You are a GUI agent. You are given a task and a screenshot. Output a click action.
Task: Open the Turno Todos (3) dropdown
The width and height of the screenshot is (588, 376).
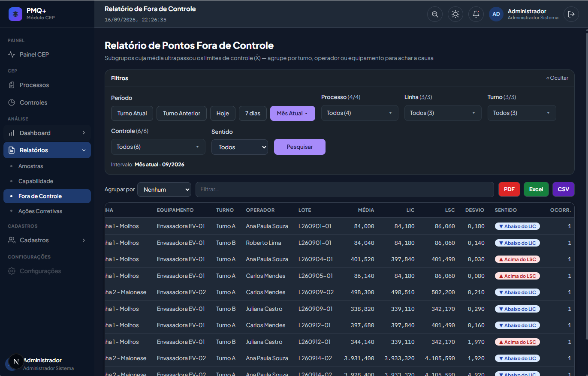tap(522, 113)
